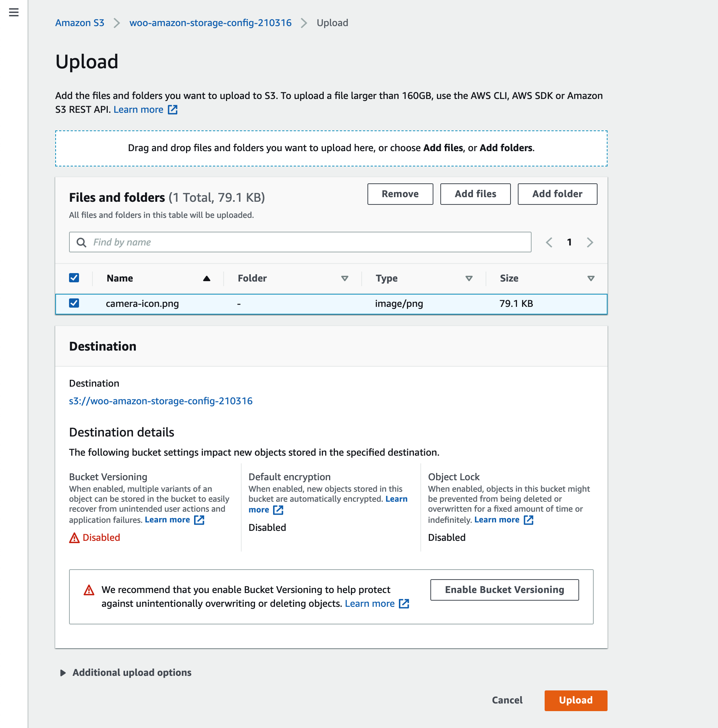Open the navigation hamburger menu

pyautogui.click(x=13, y=13)
